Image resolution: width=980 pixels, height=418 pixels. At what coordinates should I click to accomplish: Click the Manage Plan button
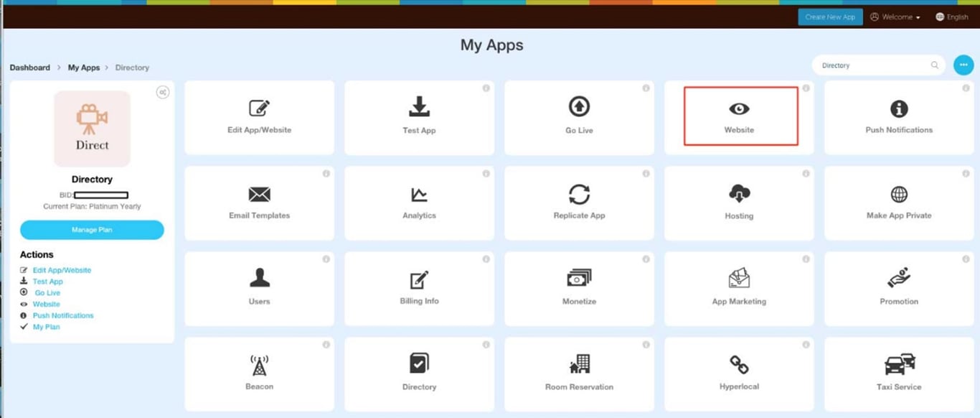(92, 230)
